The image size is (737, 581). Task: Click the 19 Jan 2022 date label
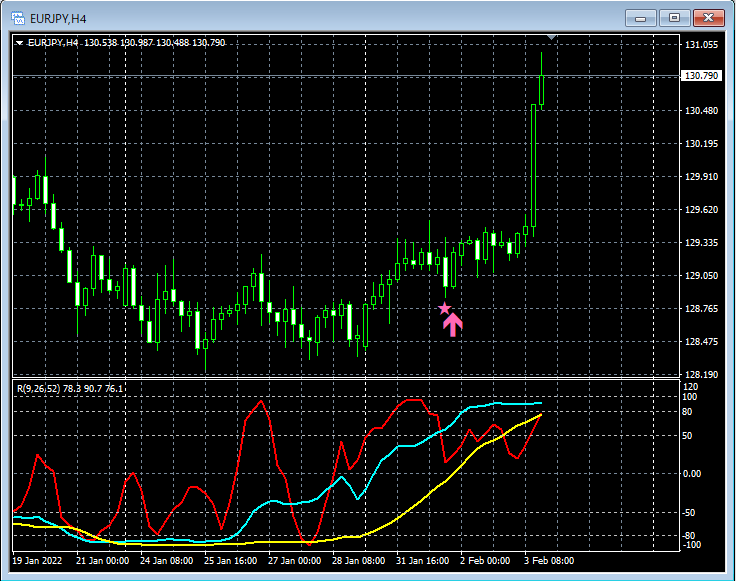point(37,560)
